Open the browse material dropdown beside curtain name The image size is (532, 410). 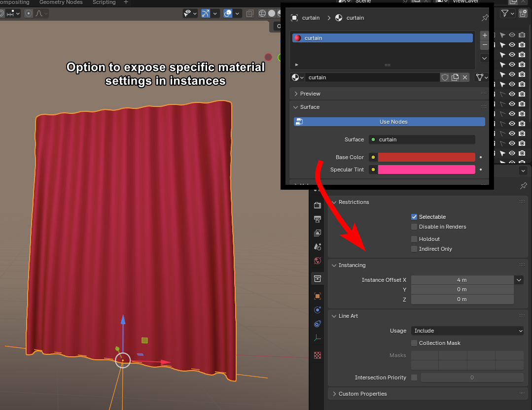coord(297,77)
